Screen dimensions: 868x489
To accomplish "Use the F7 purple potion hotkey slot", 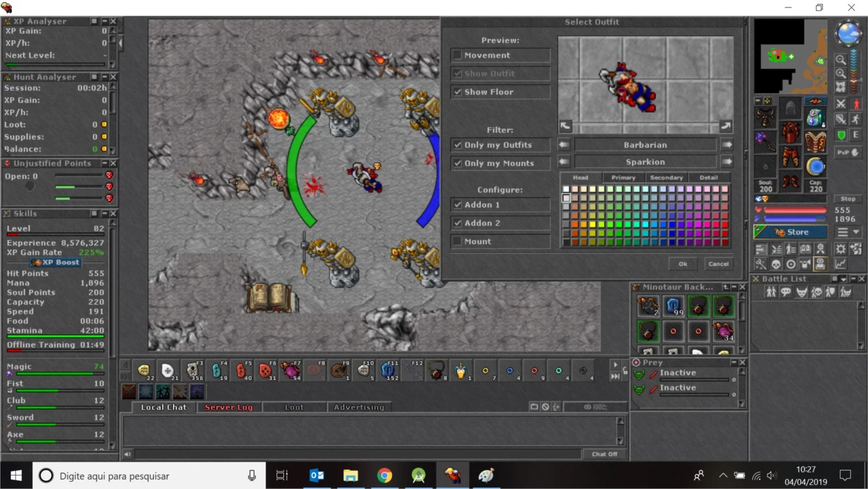I will (x=290, y=370).
